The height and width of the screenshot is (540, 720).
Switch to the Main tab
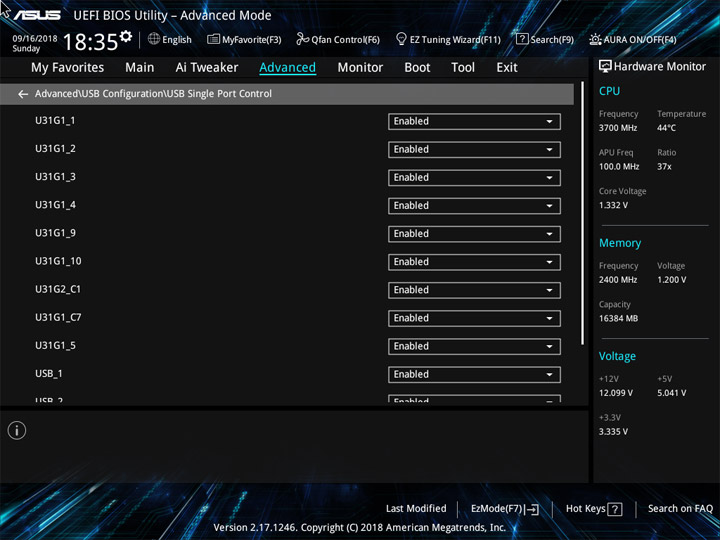(x=140, y=68)
